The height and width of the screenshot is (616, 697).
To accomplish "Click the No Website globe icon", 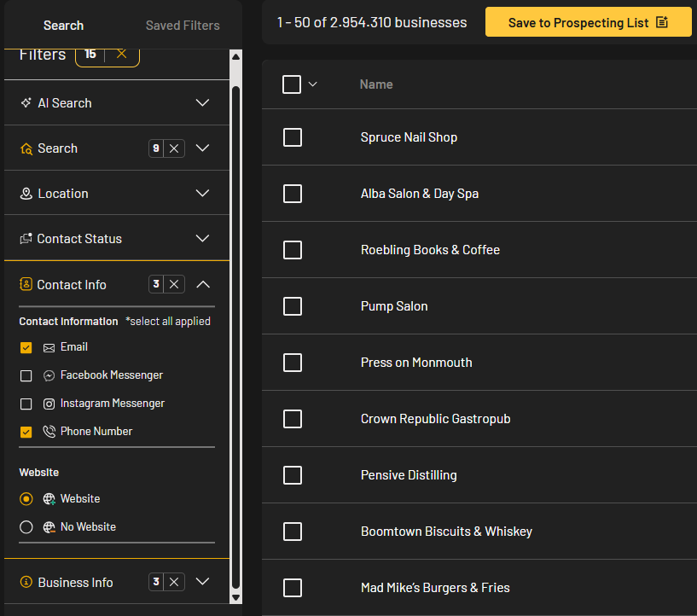I will point(49,527).
